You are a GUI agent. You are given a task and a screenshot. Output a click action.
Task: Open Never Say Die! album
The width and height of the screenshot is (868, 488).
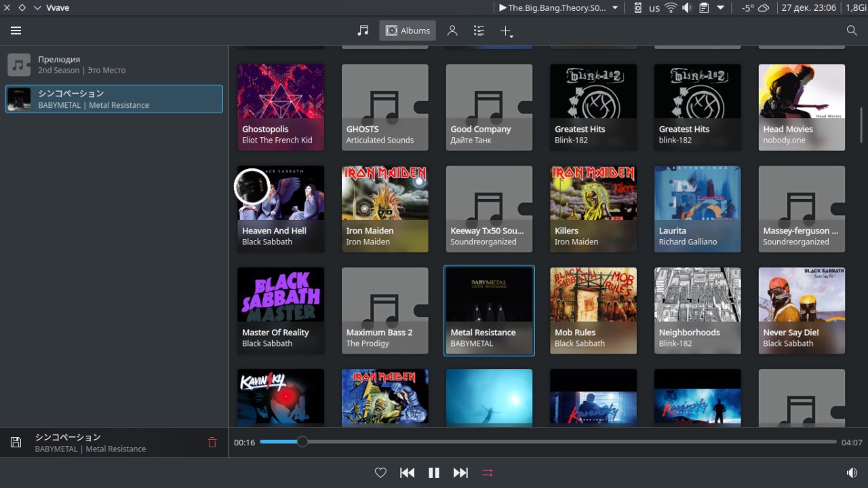pos(802,311)
